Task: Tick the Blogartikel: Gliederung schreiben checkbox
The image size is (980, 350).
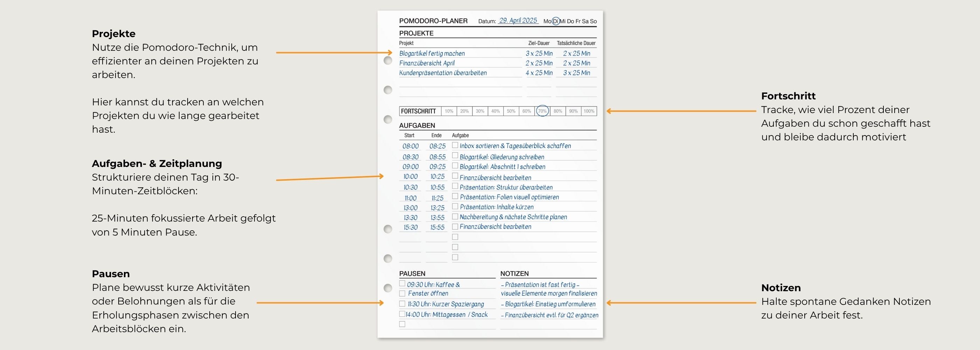Action: pos(455,156)
